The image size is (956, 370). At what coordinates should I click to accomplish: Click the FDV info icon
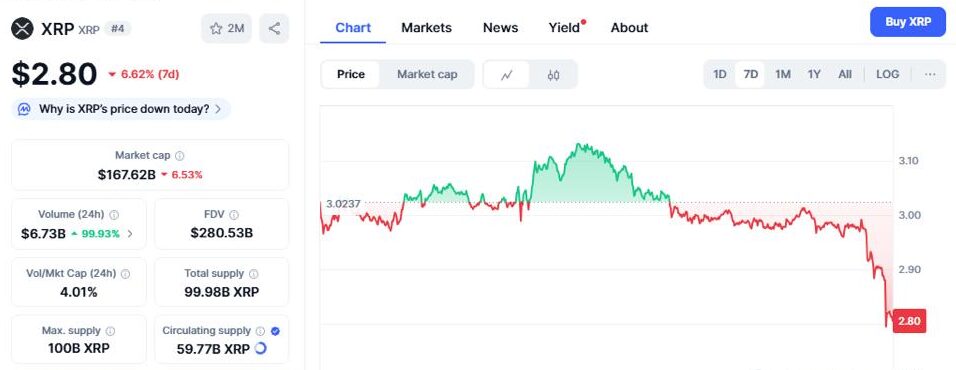(235, 215)
